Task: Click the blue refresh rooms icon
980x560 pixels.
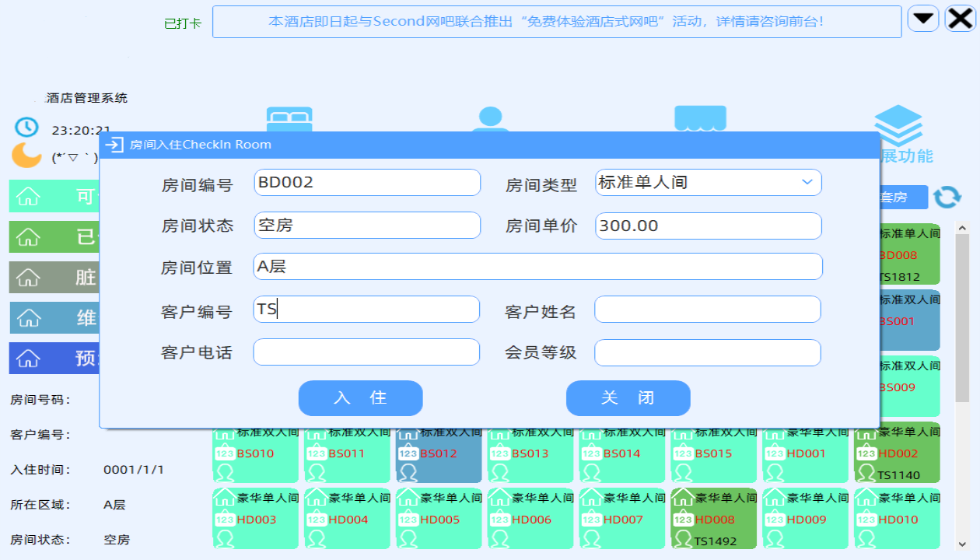Action: click(x=948, y=197)
